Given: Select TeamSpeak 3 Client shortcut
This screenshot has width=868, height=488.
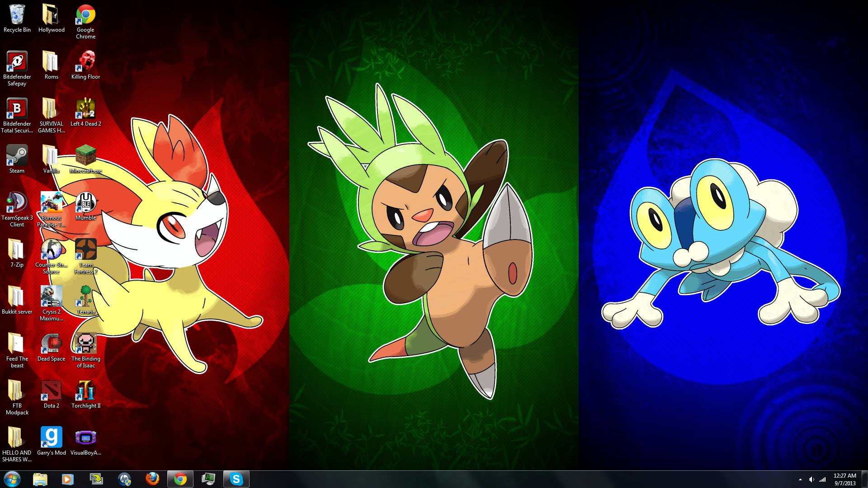Looking at the screenshot, I should coord(17,210).
